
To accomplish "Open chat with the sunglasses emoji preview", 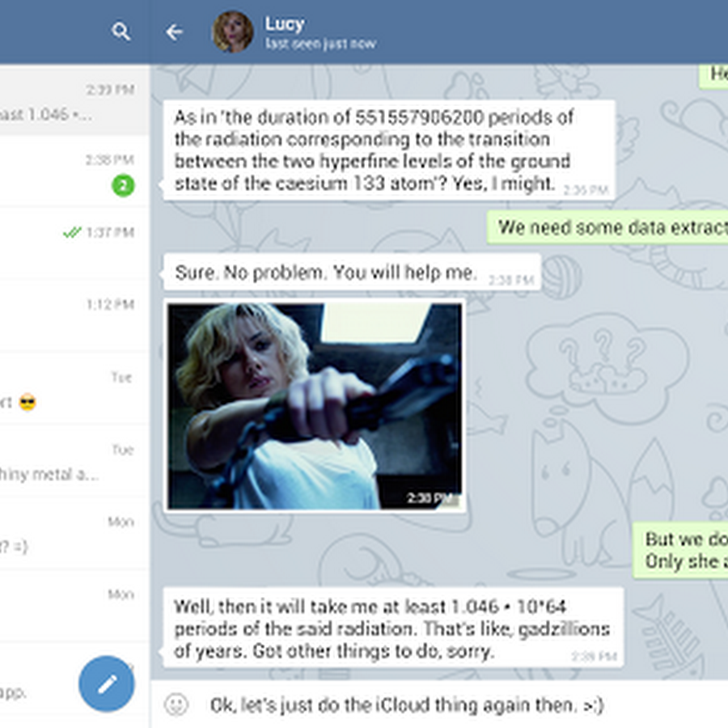I will pos(74,388).
